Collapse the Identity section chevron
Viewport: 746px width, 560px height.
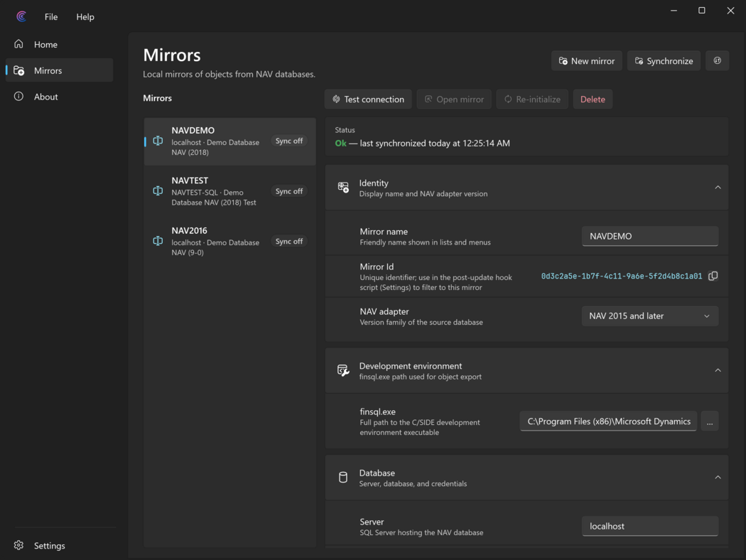click(718, 188)
